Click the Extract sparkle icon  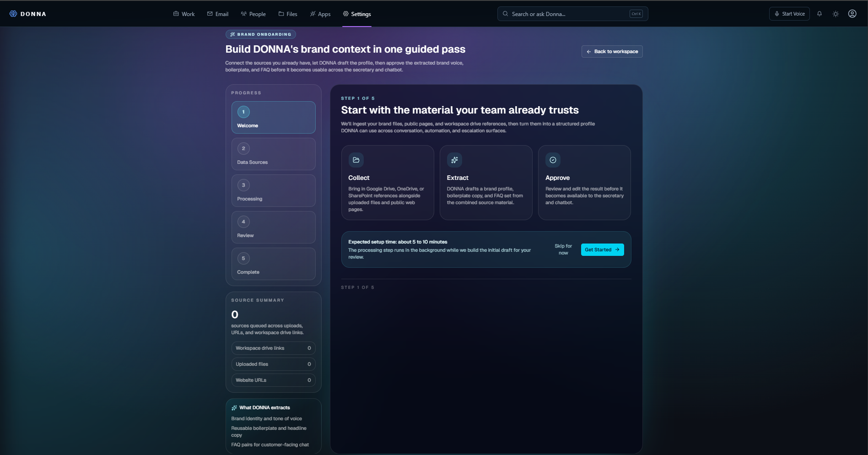click(x=454, y=160)
